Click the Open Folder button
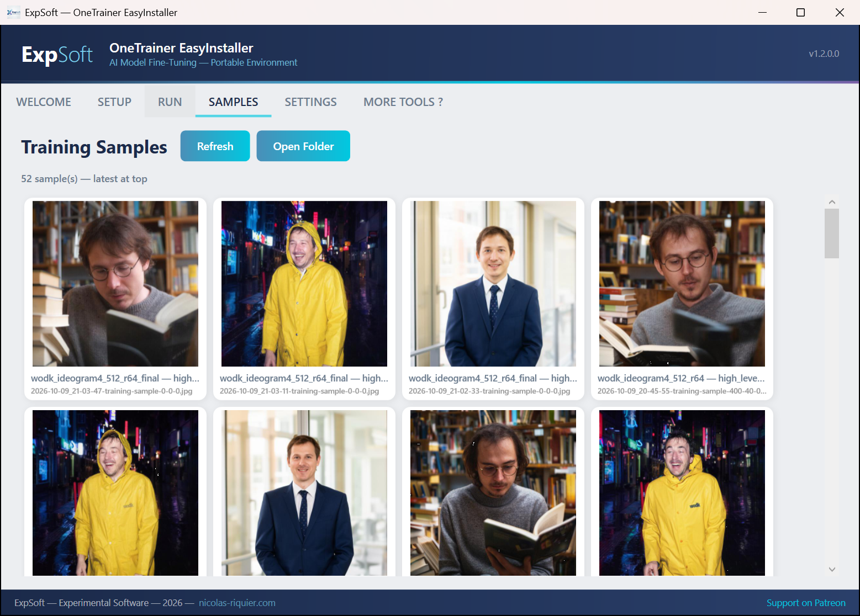The width and height of the screenshot is (860, 616). click(x=303, y=146)
